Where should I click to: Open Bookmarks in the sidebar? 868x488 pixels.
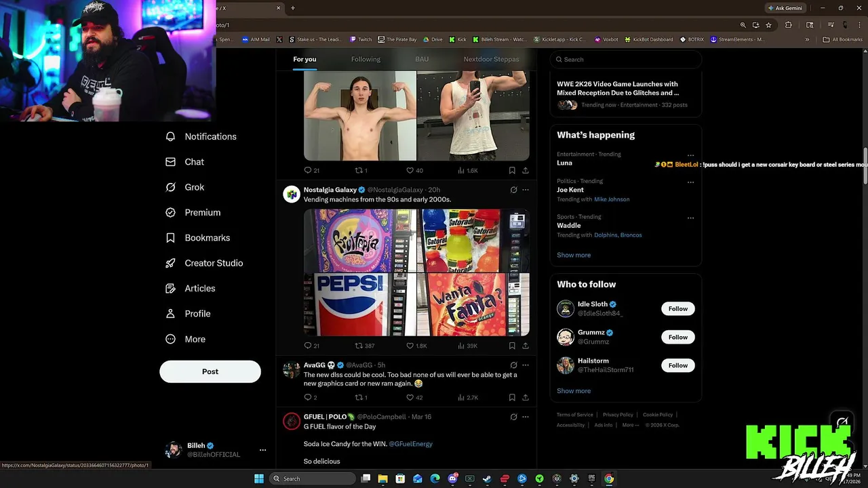(198, 238)
